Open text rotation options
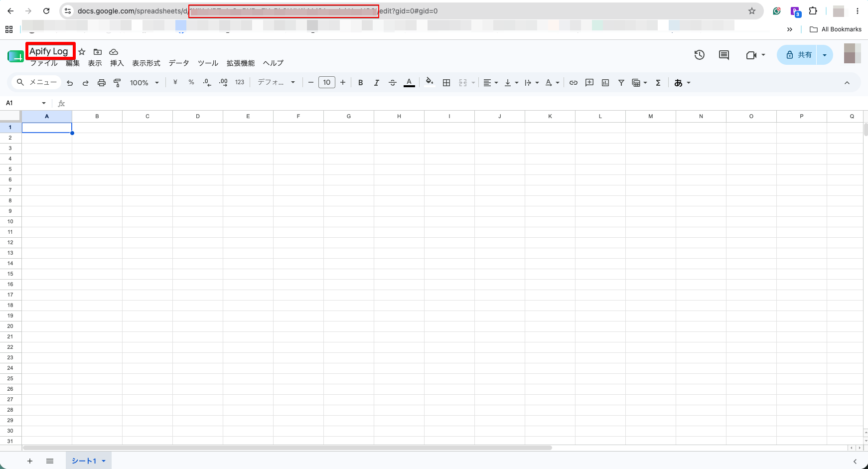The height and width of the screenshot is (469, 868). tap(552, 83)
